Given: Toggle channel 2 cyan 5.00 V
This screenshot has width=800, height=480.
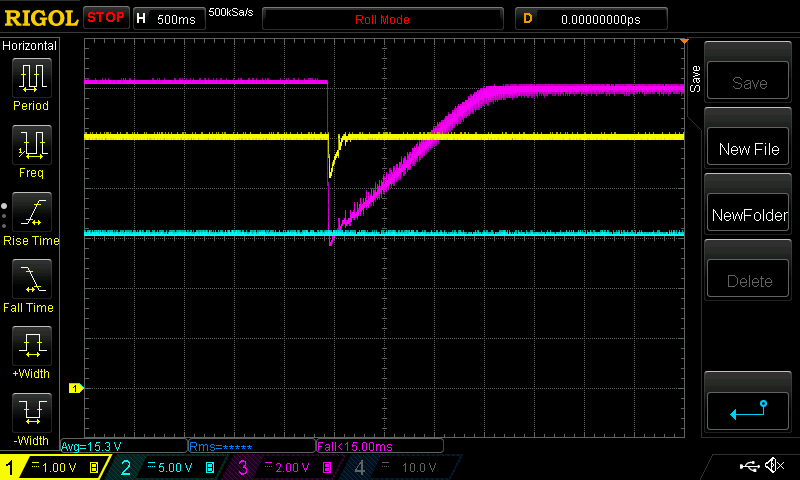Looking at the screenshot, I should [x=166, y=467].
